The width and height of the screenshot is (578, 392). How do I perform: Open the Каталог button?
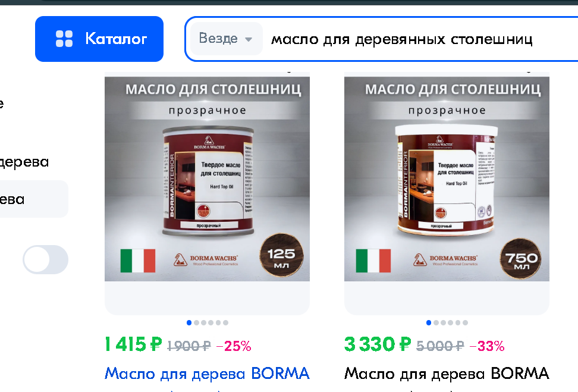[99, 39]
